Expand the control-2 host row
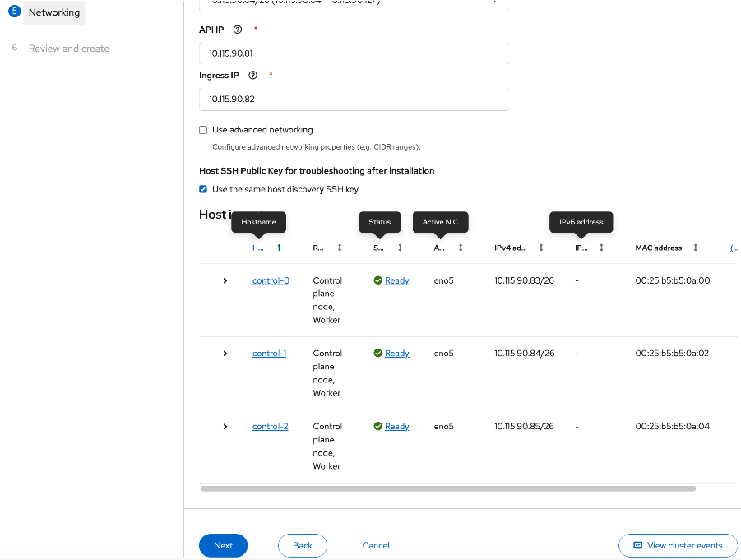 pos(225,426)
